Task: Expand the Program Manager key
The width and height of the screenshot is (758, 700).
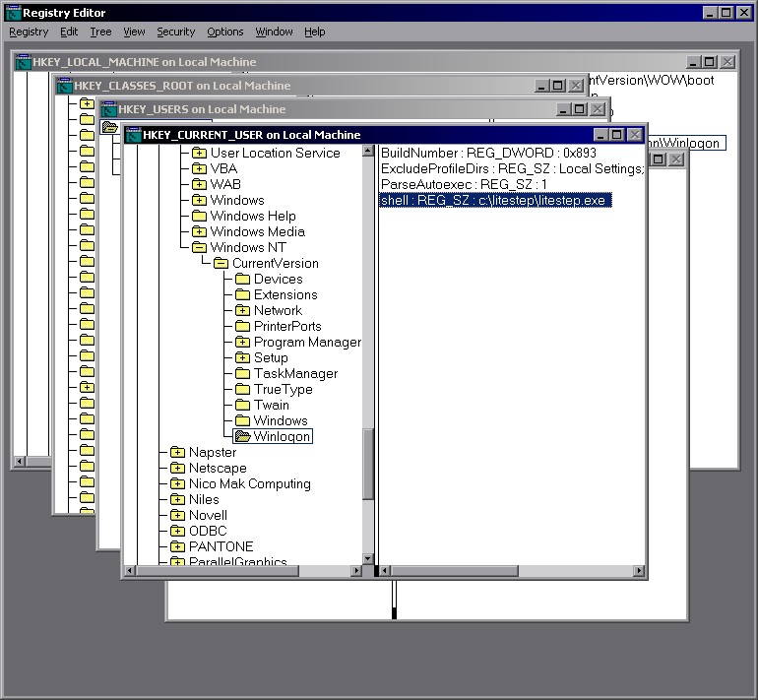Action: point(242,342)
